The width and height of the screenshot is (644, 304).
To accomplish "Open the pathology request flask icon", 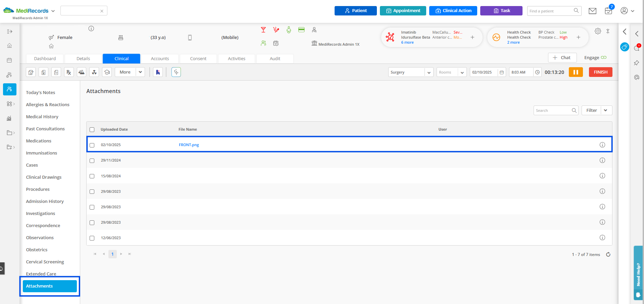I will (82, 72).
